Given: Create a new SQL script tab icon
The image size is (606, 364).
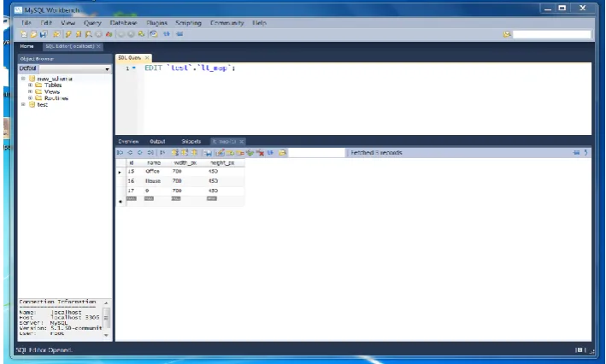Looking at the screenshot, I should point(24,34).
